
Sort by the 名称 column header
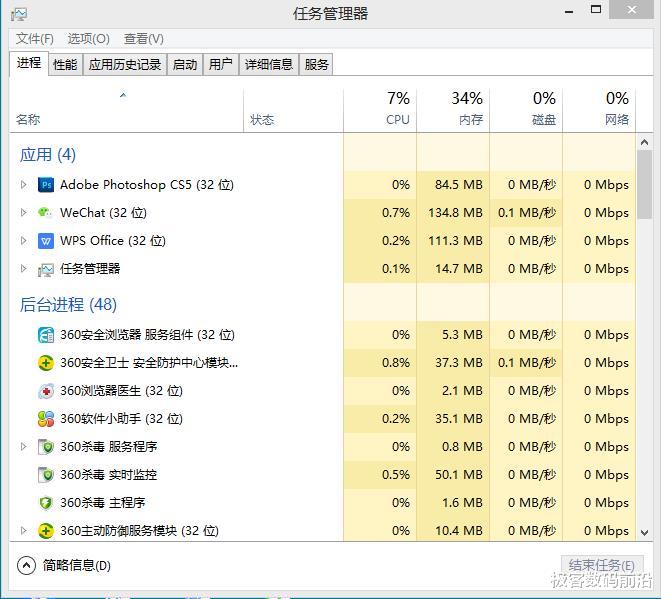click(x=126, y=110)
